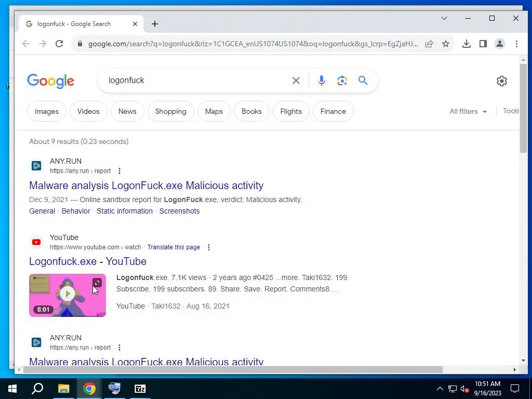Open YouTube result's three-dot options
This screenshot has height=399, width=532.
pos(209,247)
